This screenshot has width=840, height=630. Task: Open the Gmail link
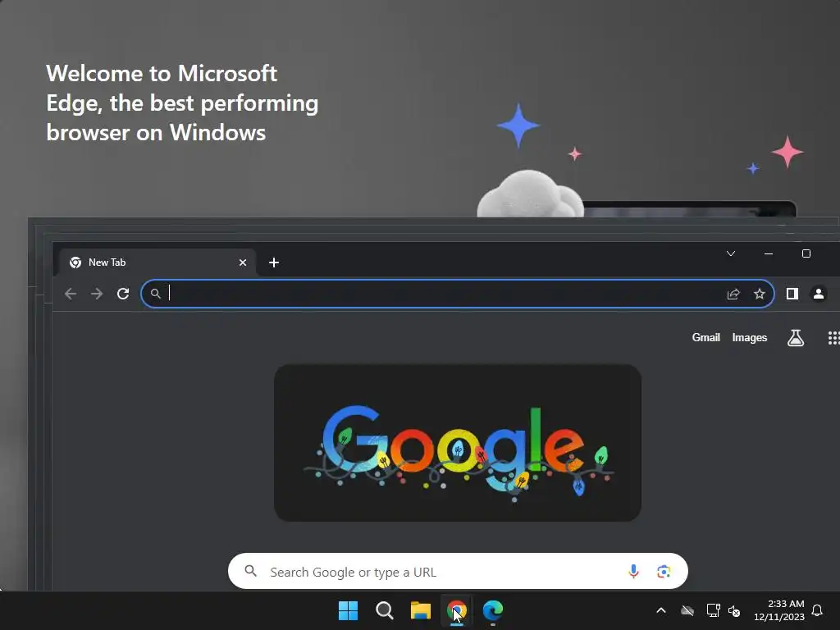click(x=706, y=337)
